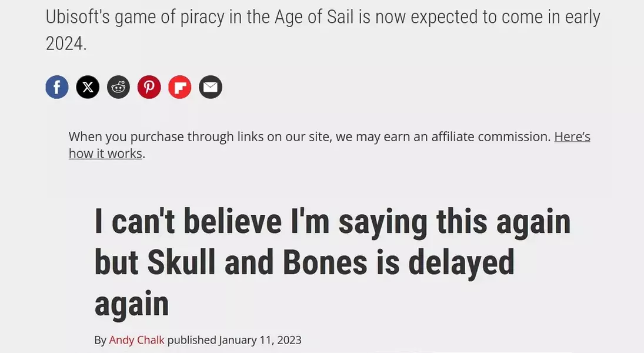Click the "affiliate commission" disclaimer text
644x353 pixels.
[491, 137]
